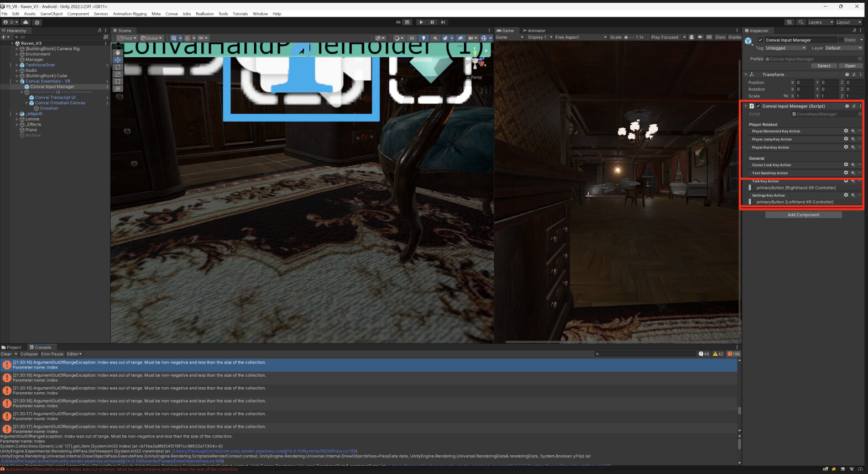Open the global search magnifier icon
This screenshot has height=474, width=868.
point(801,22)
